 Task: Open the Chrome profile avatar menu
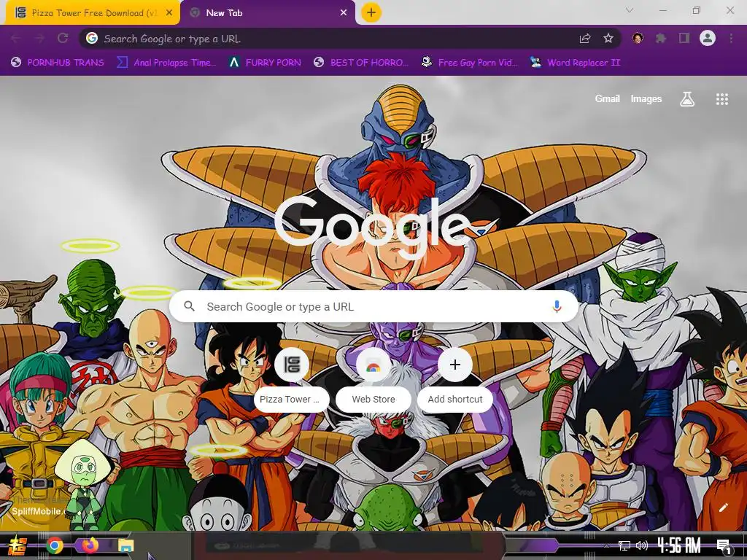(708, 38)
